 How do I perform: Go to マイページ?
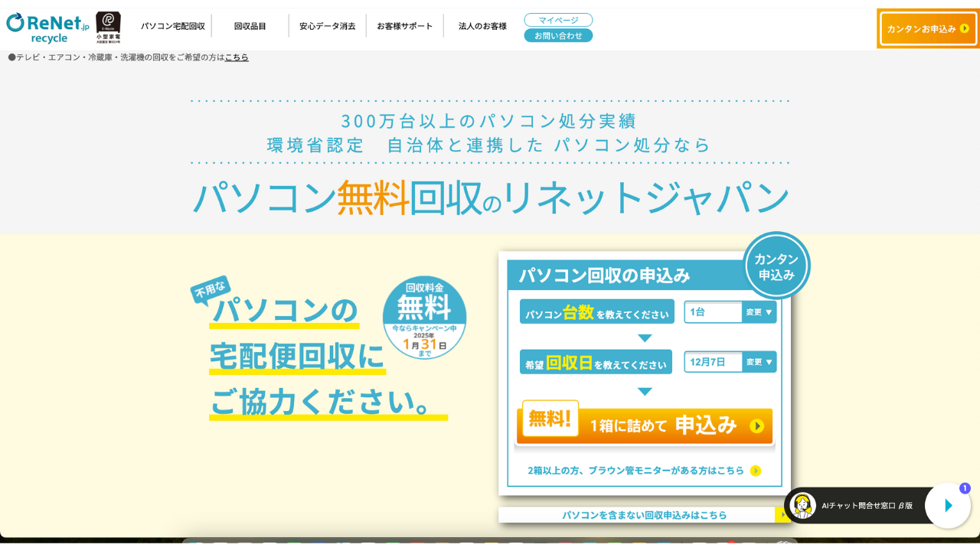(558, 20)
